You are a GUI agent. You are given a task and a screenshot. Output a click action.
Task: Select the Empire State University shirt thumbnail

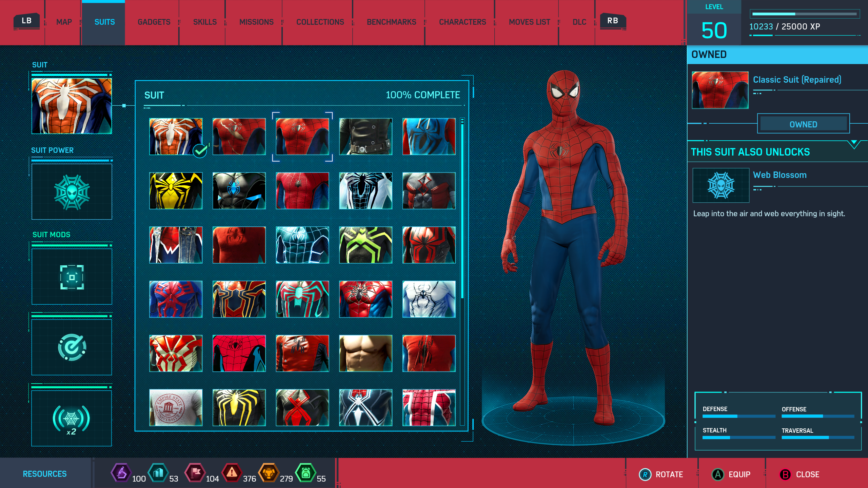pyautogui.click(x=176, y=407)
